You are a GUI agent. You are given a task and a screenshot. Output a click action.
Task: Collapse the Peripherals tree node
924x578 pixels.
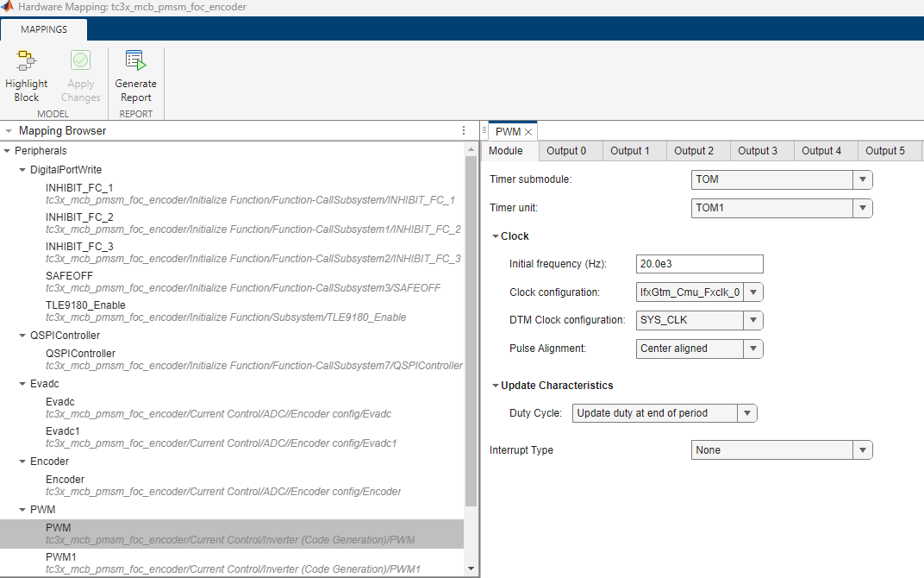[7, 151]
